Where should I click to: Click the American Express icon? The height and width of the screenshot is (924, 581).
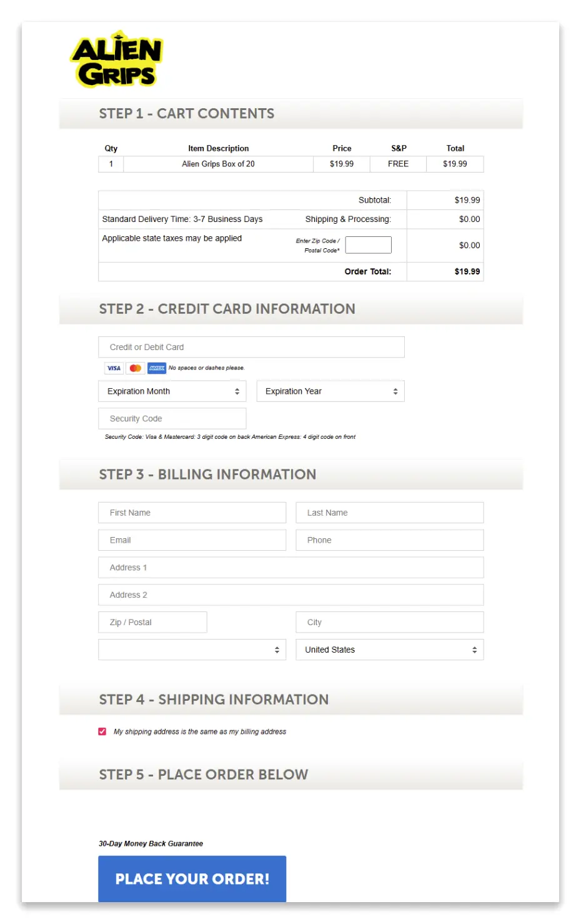[157, 368]
